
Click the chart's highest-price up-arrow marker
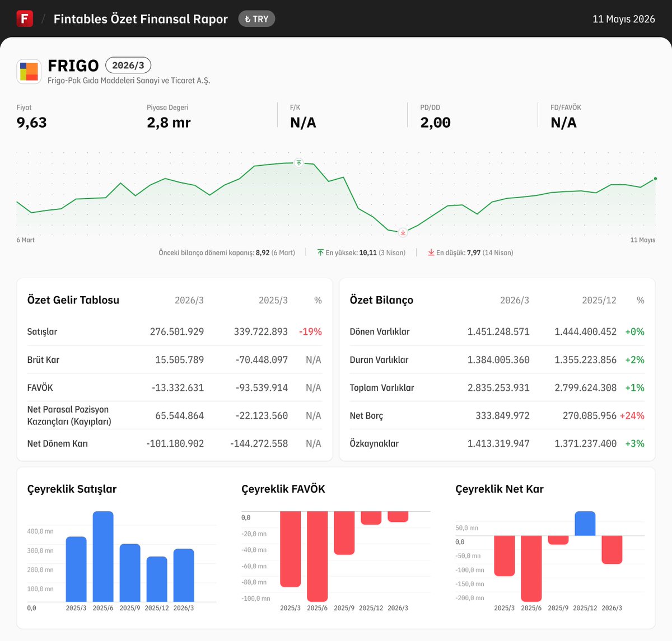point(299,162)
